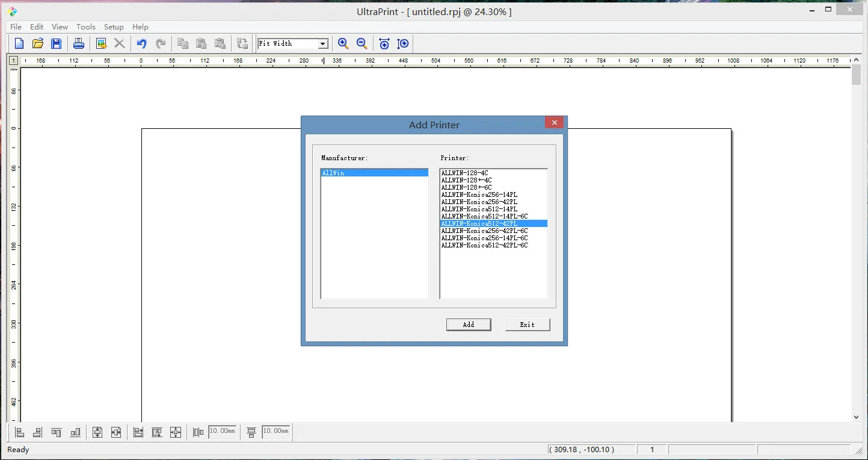Click the align left edges icon
Viewport: 868px width, 460px height.
[19, 432]
